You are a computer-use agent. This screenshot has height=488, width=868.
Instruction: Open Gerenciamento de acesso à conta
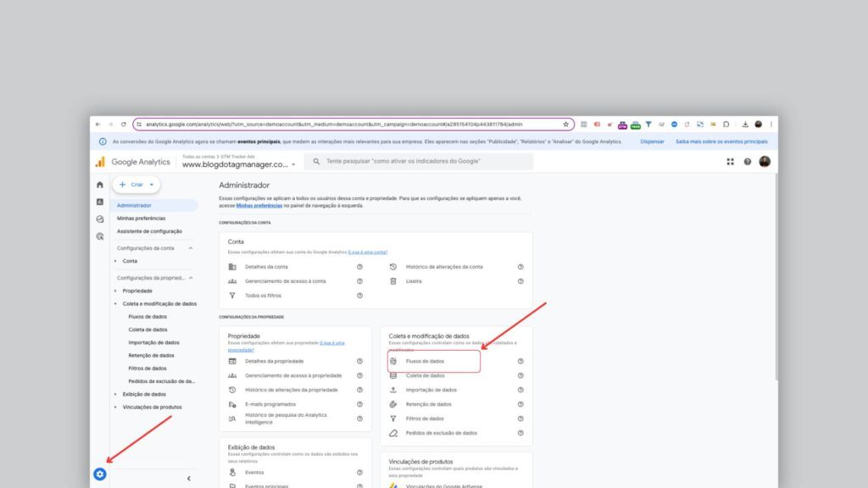286,281
